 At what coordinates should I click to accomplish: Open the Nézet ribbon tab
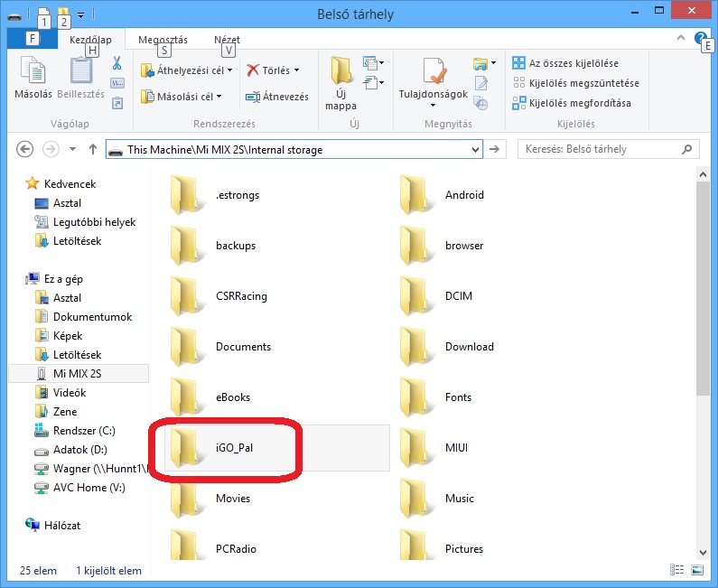point(227,40)
